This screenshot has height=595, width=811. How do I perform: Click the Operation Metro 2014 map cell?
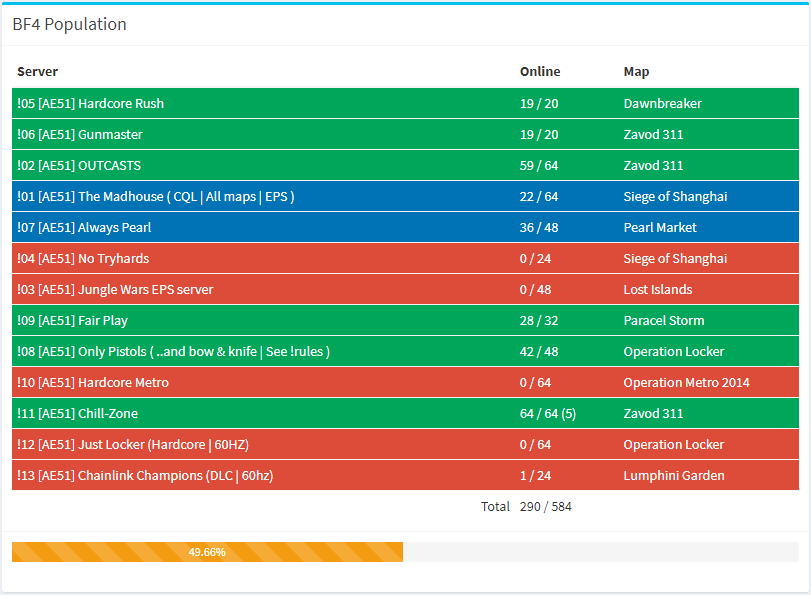tap(686, 383)
